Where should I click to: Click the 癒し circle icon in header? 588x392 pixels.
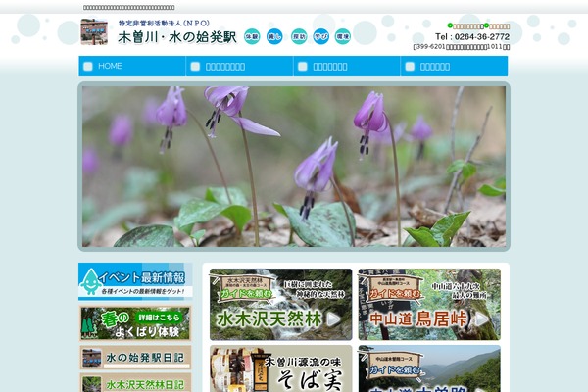(274, 36)
